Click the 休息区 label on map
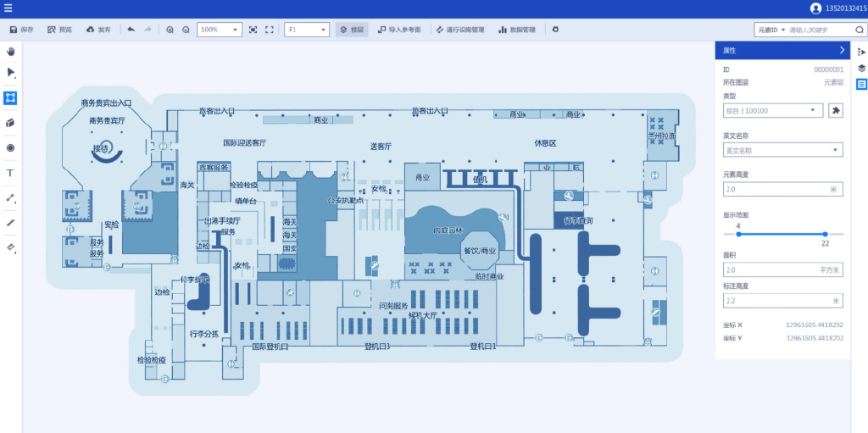This screenshot has height=433, width=868. tap(545, 143)
